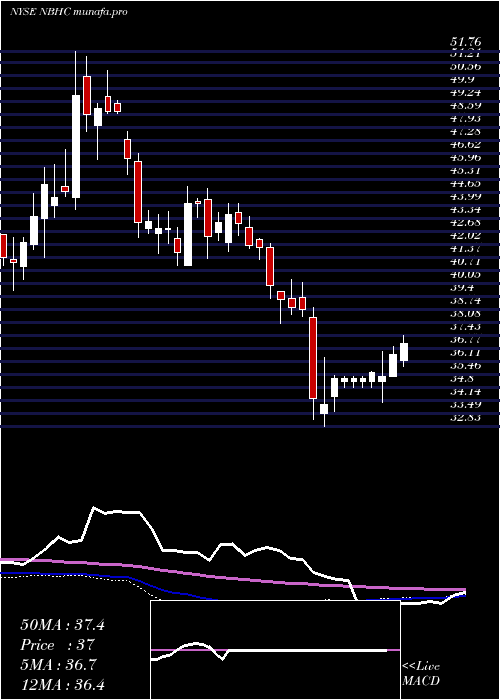Screen dimensions: 500x700
Task: Click inside the MACD inset panel
Action: 275,650
